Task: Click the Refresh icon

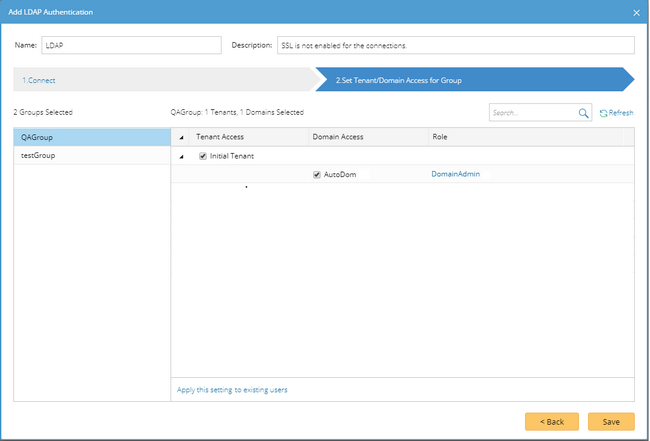Action: pos(603,113)
